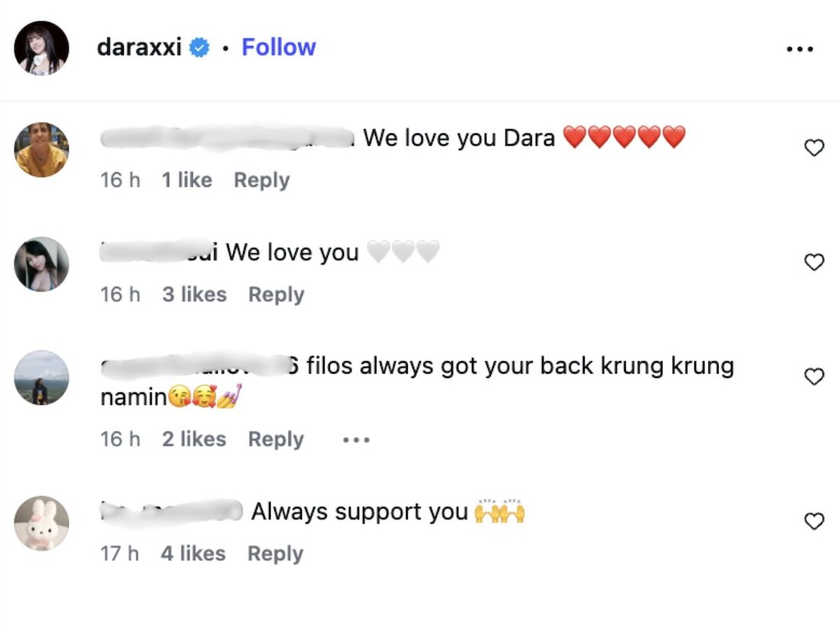Open the daraxxi username profile link
This screenshot has width=840, height=628.
point(139,47)
